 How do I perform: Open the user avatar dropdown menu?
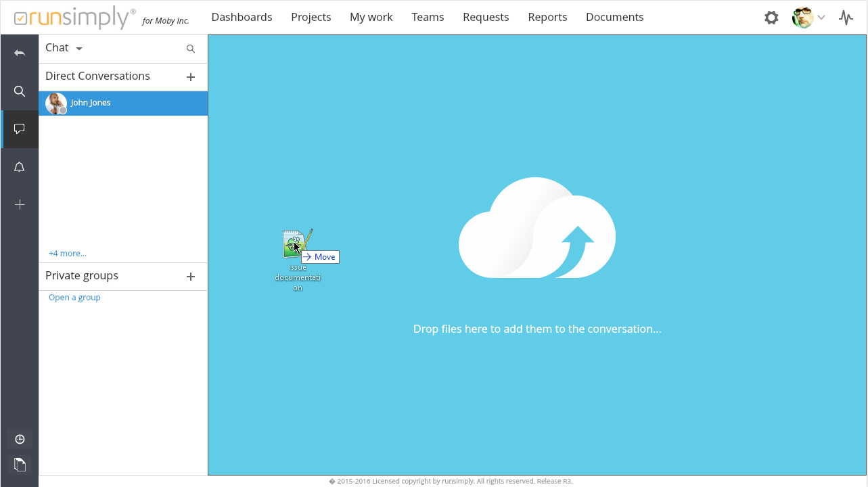(x=808, y=18)
